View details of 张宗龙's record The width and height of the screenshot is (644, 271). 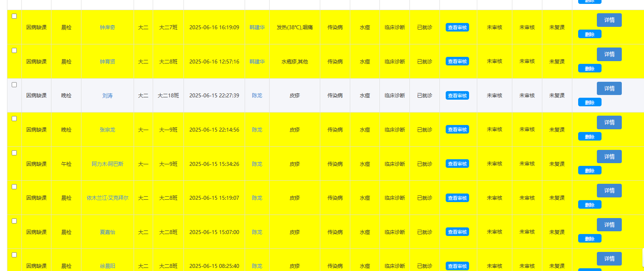click(609, 122)
